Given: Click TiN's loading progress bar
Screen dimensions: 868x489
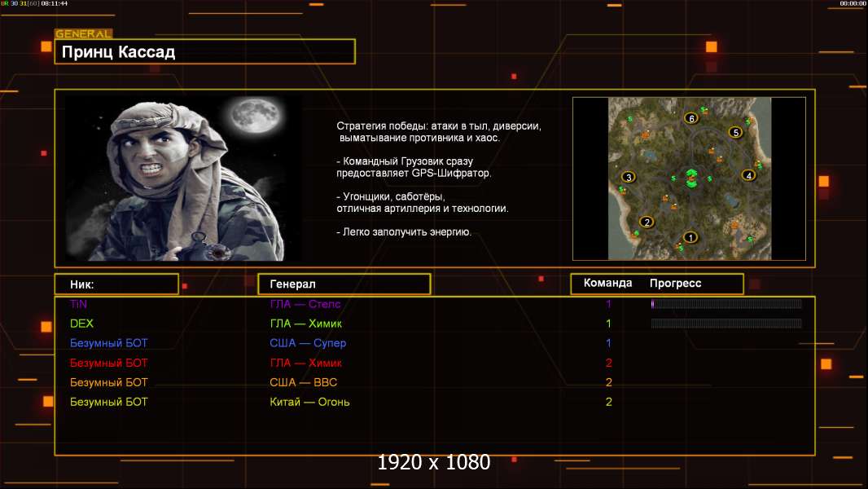Looking at the screenshot, I should pyautogui.click(x=726, y=304).
